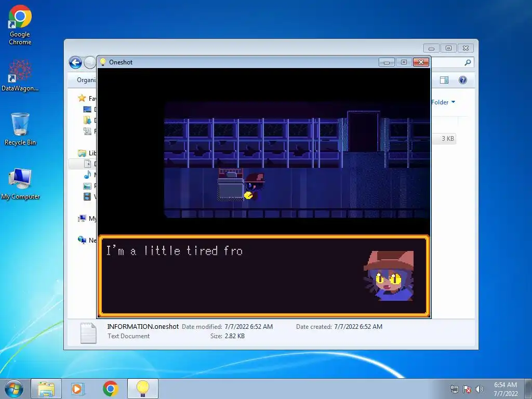Minimize the Explorer window behind

[431, 48]
